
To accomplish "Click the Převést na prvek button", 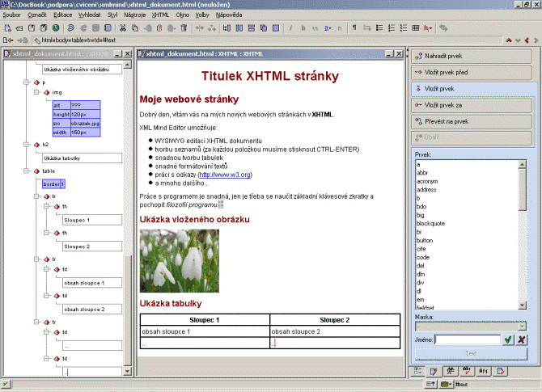I will 472,121.
